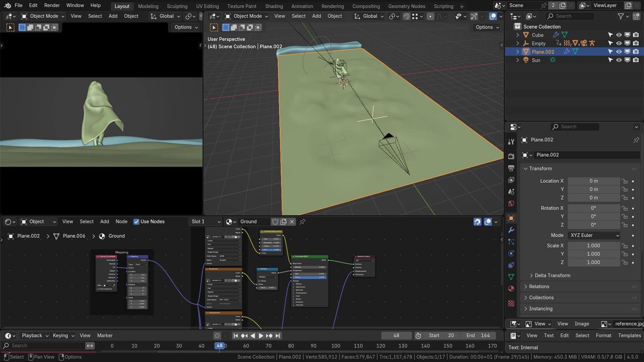Switch to the Shading workspace tab
Viewport: 644px width, 362px height.
click(x=274, y=6)
